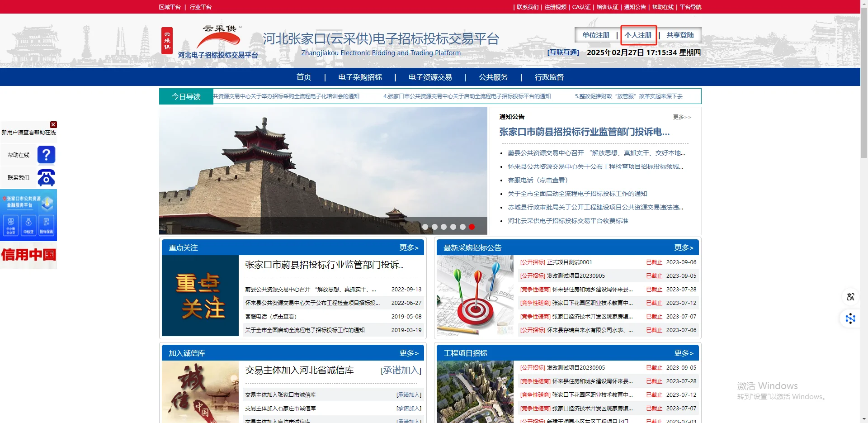The width and height of the screenshot is (868, 423).
Task: Open the 行政监督 menu
Action: pyautogui.click(x=549, y=77)
